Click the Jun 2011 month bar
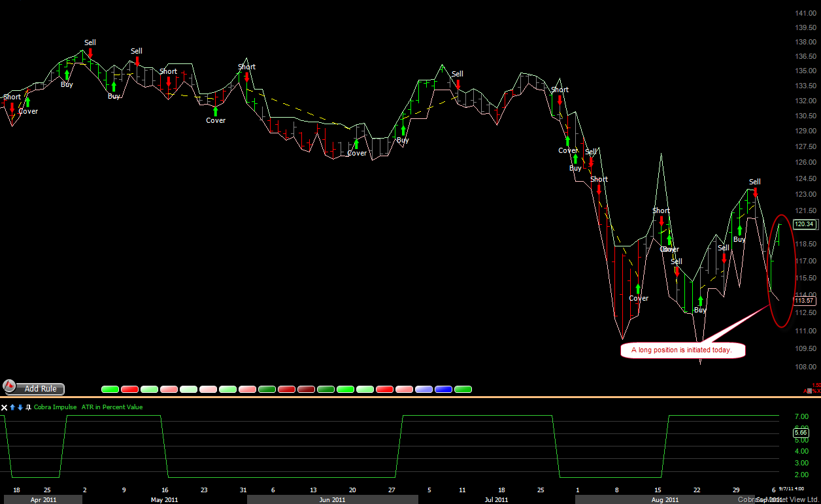The width and height of the screenshot is (821, 504). (x=332, y=499)
